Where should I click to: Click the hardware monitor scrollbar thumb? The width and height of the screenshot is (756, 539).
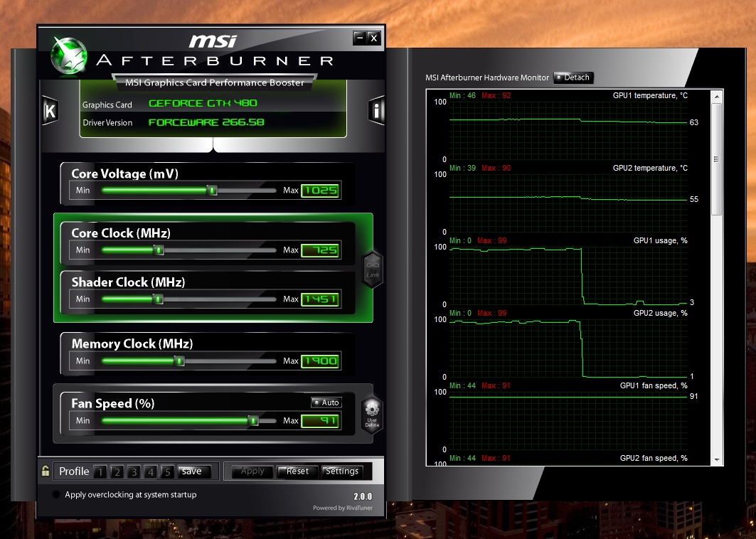tap(717, 159)
